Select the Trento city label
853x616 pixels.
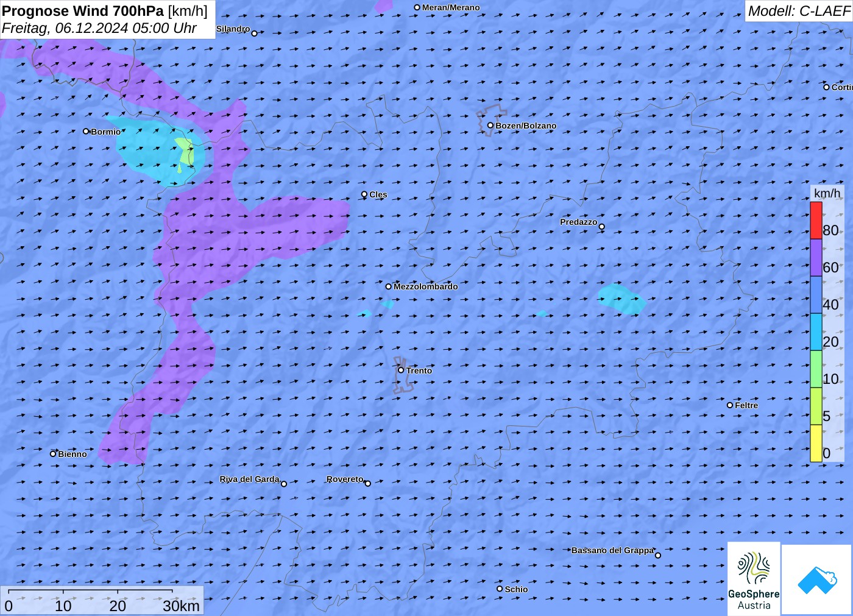419,370
